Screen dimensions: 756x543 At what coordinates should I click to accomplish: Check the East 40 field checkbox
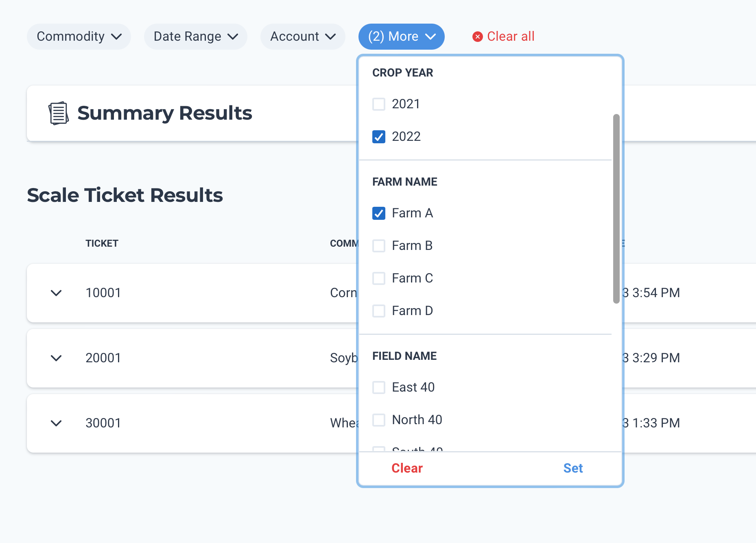(379, 388)
